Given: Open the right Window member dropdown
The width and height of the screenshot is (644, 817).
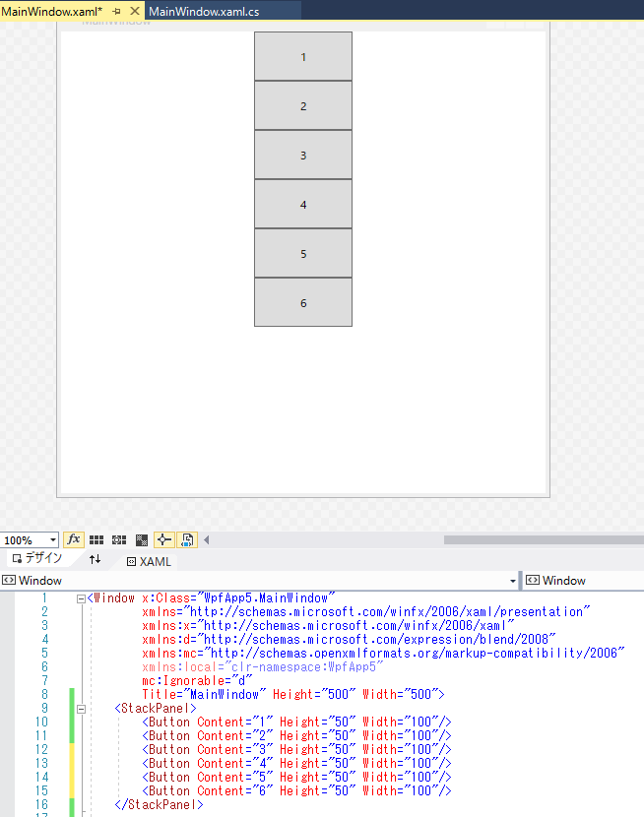Looking at the screenshot, I should pyautogui.click(x=584, y=581).
